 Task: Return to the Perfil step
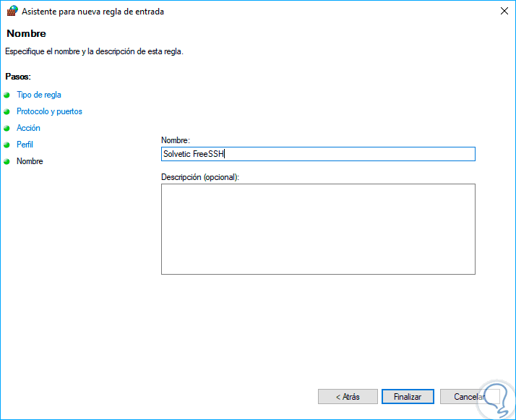click(x=25, y=145)
